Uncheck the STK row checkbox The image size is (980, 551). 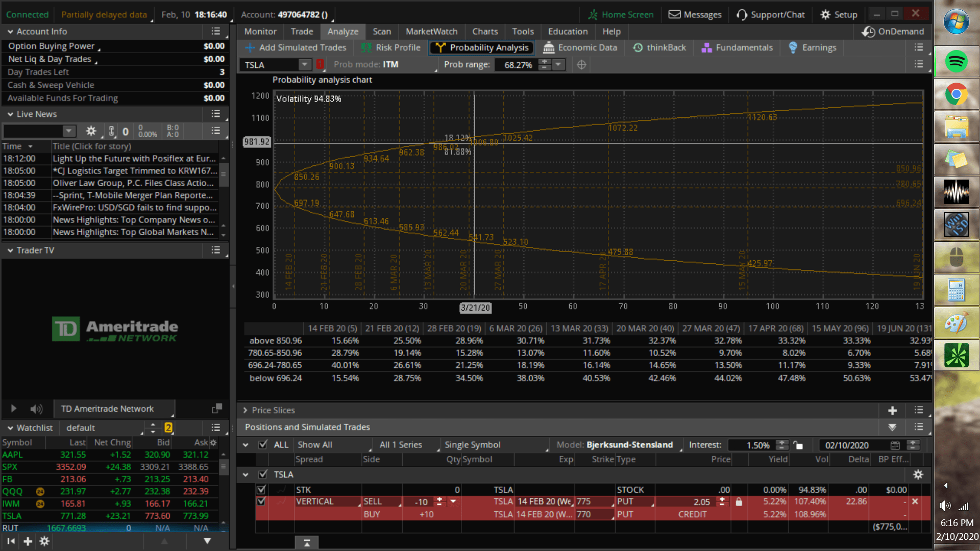click(x=261, y=490)
